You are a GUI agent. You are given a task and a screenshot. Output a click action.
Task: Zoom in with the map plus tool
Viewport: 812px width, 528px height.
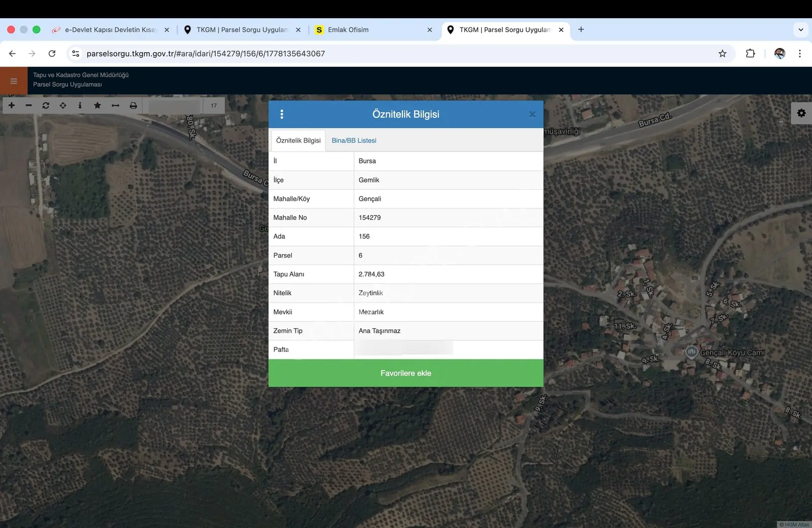click(x=12, y=105)
